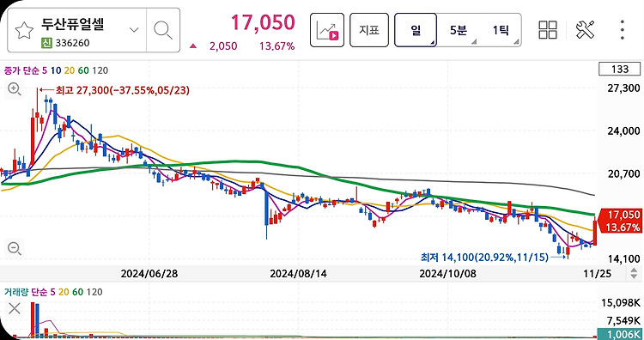Click the chart panel resize stepper arrows
Image resolution: width=644 pixels, height=340 pixels.
pos(635,273)
